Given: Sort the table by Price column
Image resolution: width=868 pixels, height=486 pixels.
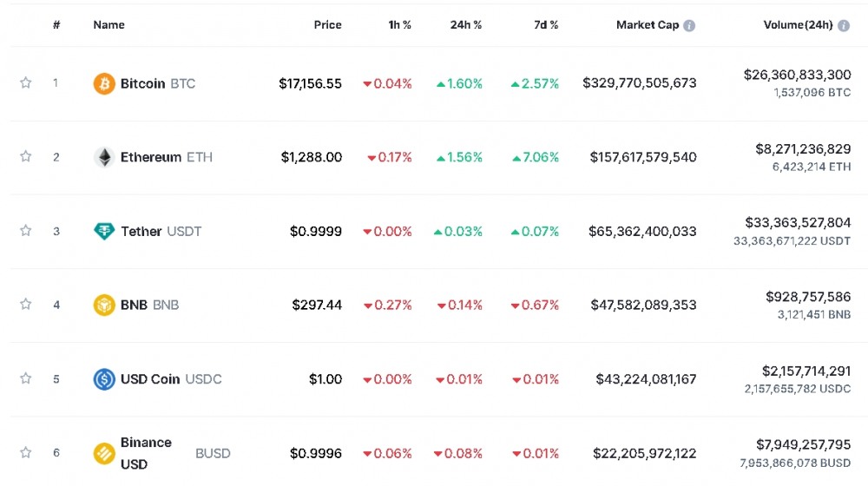Looking at the screenshot, I should pos(327,25).
